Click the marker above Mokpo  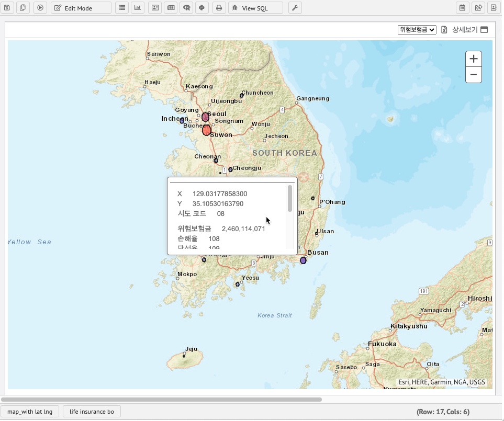(x=204, y=260)
